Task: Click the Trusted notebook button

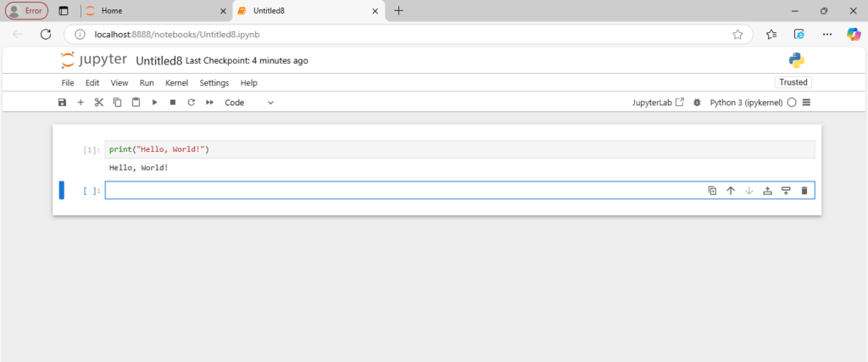Action: coord(793,82)
